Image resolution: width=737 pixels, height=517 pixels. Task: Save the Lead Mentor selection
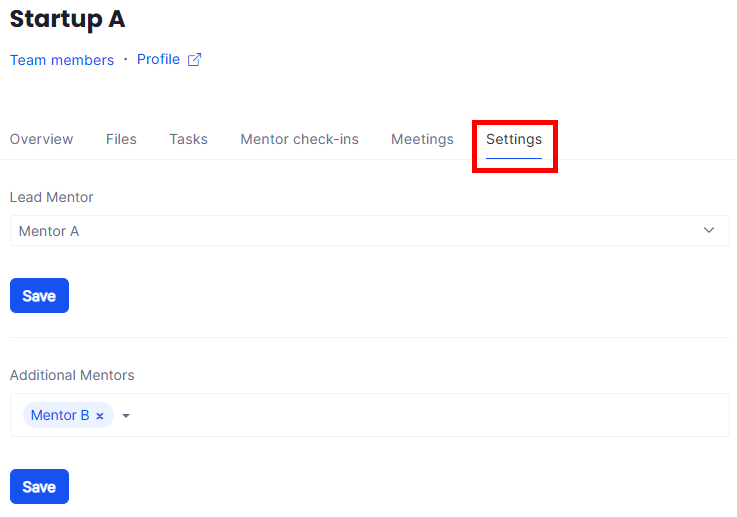click(x=39, y=296)
